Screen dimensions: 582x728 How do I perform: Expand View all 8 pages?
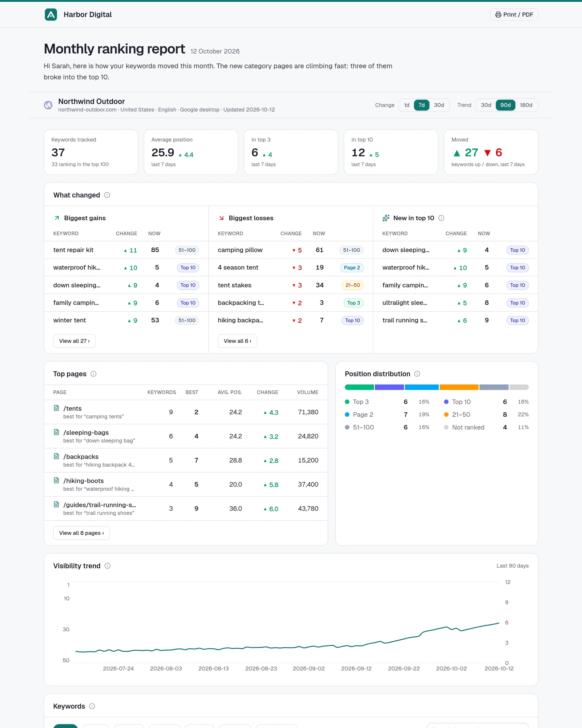click(x=81, y=533)
